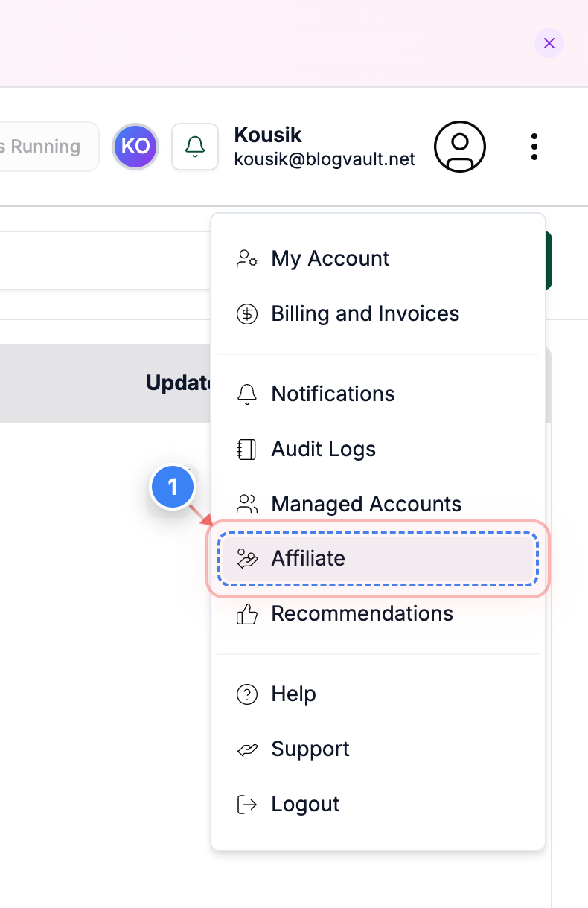Select the My Account gear-person icon
This screenshot has width=588, height=908.
246,258
